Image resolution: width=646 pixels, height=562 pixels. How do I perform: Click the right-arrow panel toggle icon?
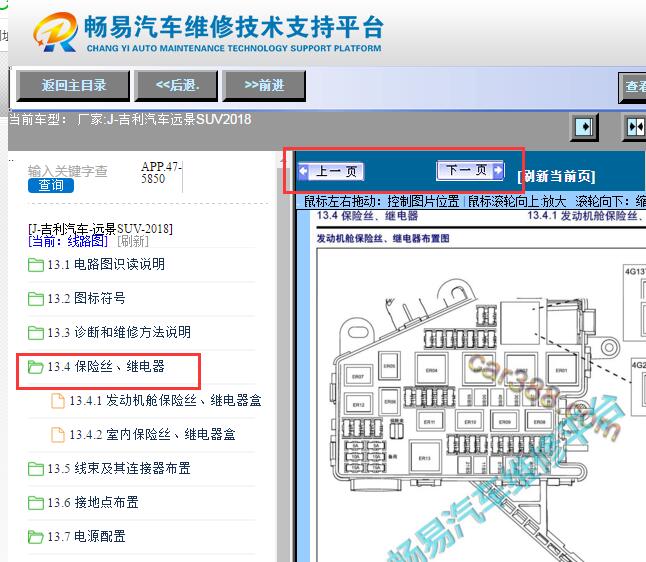click(584, 126)
